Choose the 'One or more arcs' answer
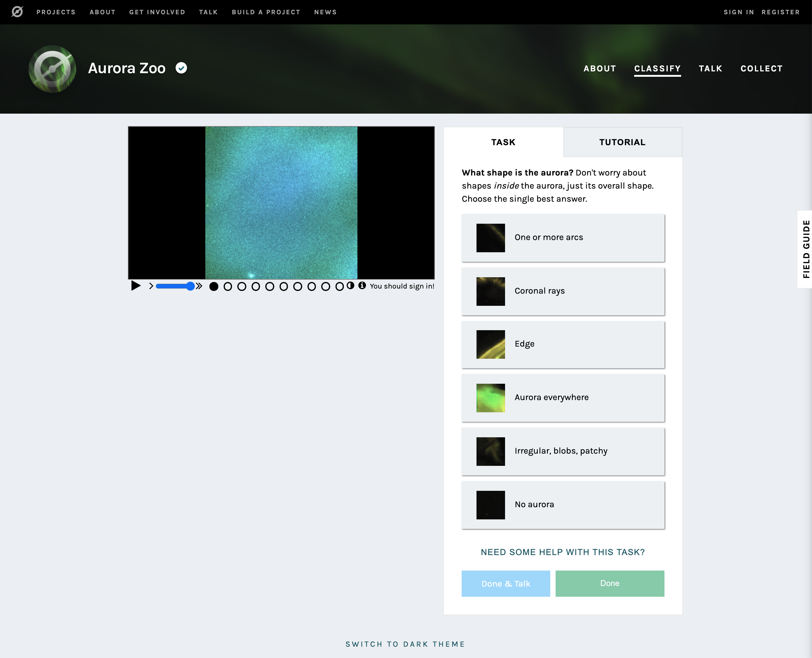The height and width of the screenshot is (658, 812). (563, 238)
